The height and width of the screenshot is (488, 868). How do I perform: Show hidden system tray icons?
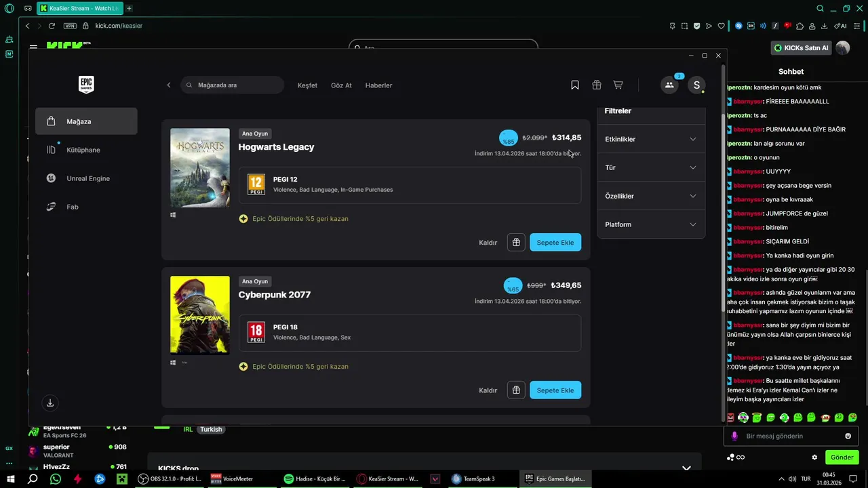781,479
